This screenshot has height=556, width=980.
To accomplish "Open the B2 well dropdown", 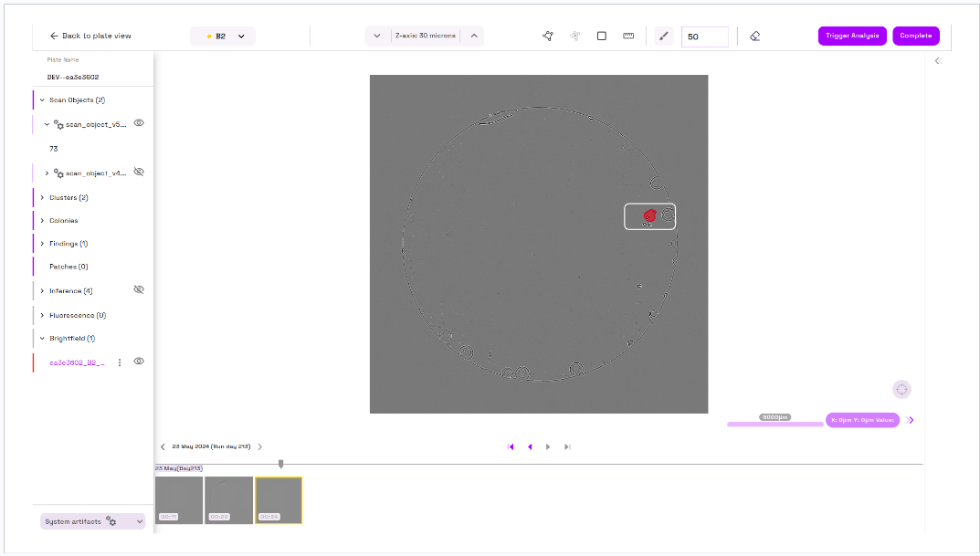I will tap(223, 36).
